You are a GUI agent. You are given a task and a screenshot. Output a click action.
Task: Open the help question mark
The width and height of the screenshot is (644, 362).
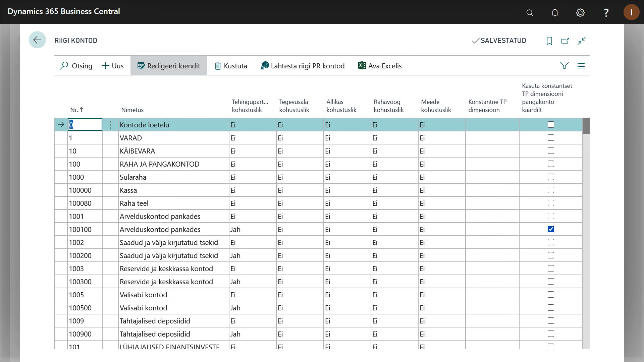606,12
